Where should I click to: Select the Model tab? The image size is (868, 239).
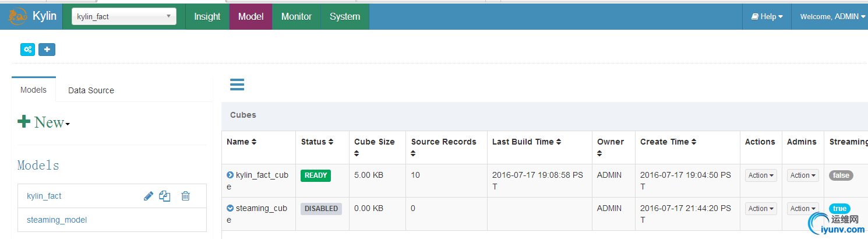tap(251, 16)
